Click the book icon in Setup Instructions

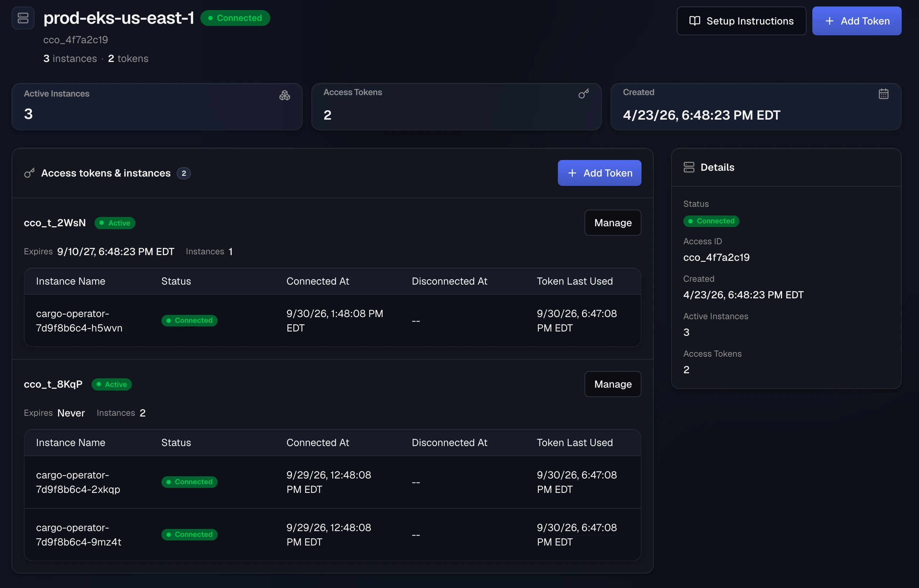point(694,21)
